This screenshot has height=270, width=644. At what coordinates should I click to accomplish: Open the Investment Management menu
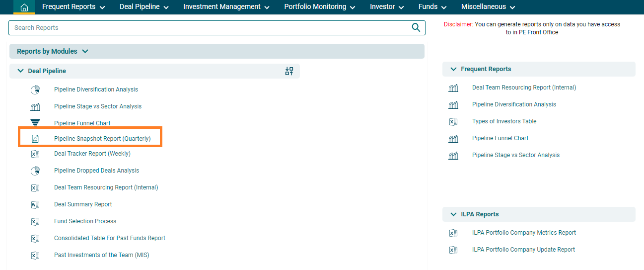(x=226, y=7)
